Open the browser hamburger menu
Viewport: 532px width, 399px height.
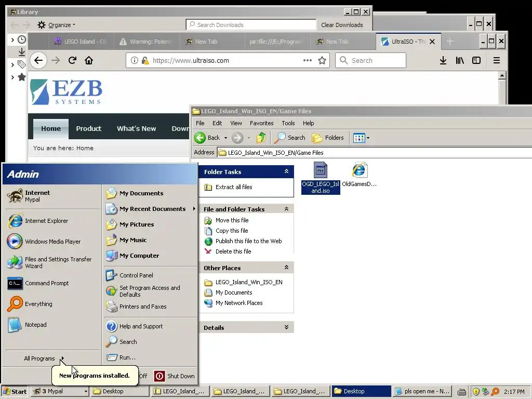click(x=496, y=60)
